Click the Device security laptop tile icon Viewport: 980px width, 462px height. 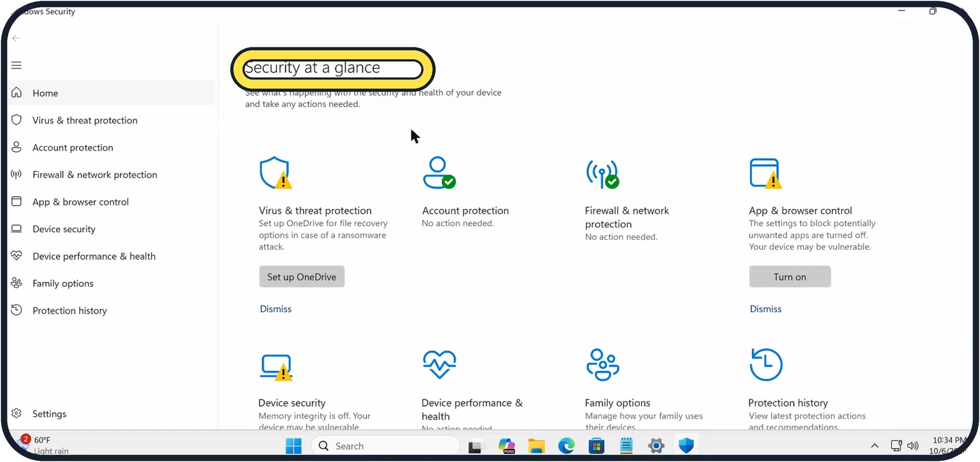point(276,367)
